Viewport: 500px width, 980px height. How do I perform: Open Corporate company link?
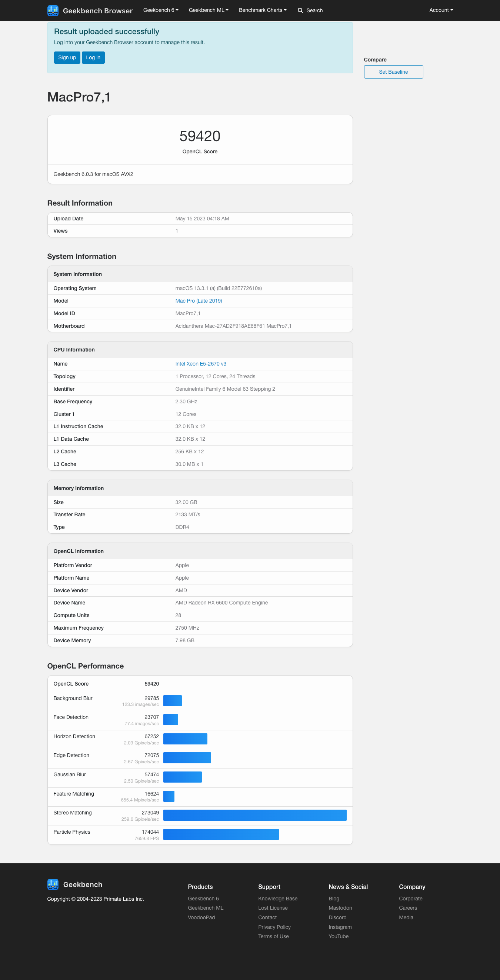pos(411,899)
